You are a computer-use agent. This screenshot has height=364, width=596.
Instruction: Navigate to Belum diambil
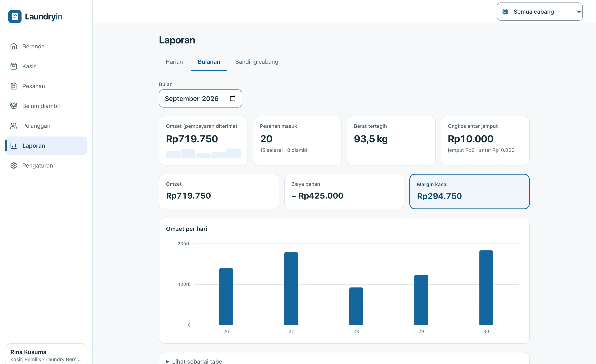coord(46,106)
